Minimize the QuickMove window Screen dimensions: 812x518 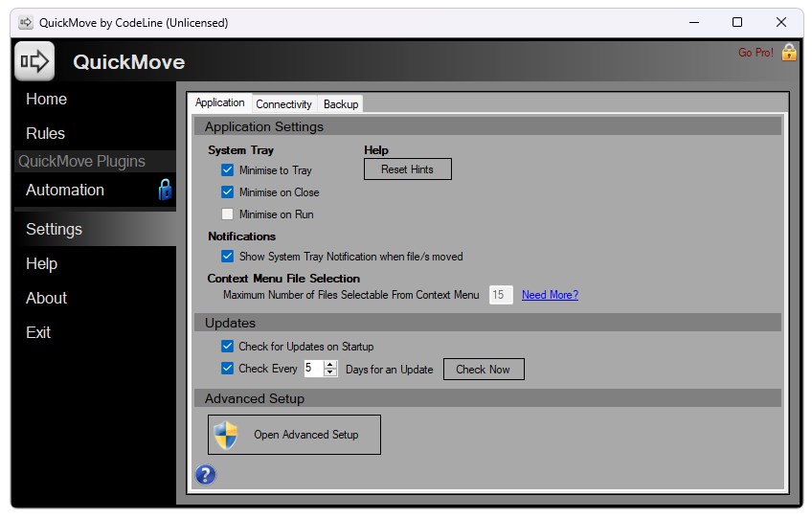(x=694, y=22)
